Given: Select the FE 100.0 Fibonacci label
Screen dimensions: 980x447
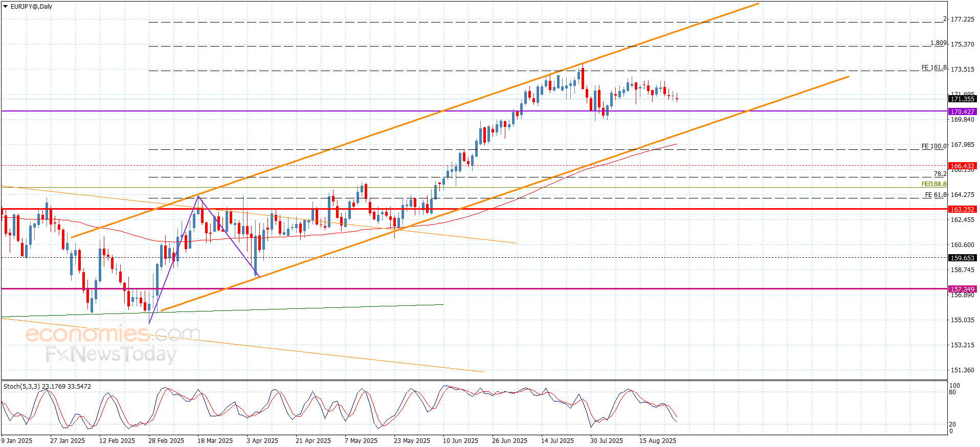Looking at the screenshot, I should (x=934, y=146).
